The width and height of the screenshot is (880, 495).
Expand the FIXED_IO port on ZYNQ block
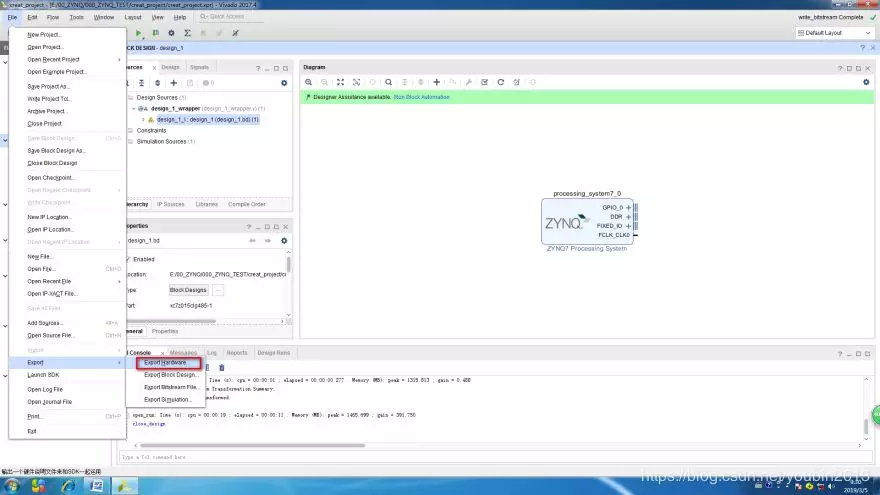[x=628, y=226]
